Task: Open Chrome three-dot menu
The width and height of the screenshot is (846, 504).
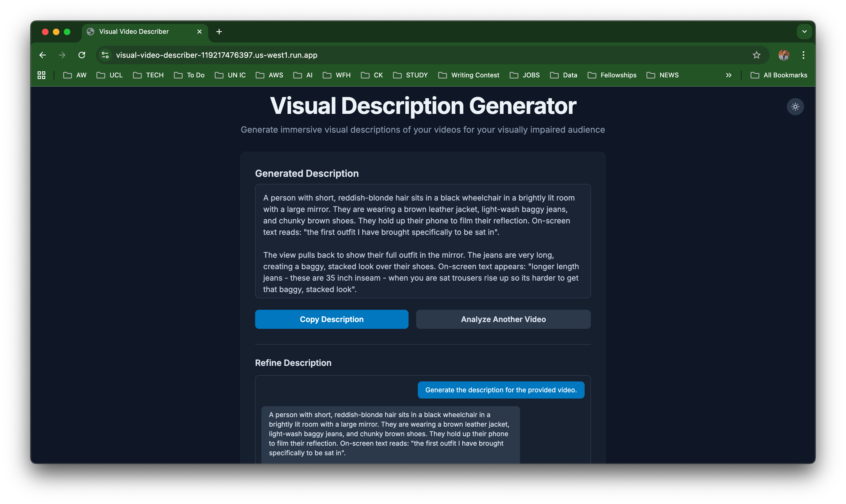Action: click(803, 55)
